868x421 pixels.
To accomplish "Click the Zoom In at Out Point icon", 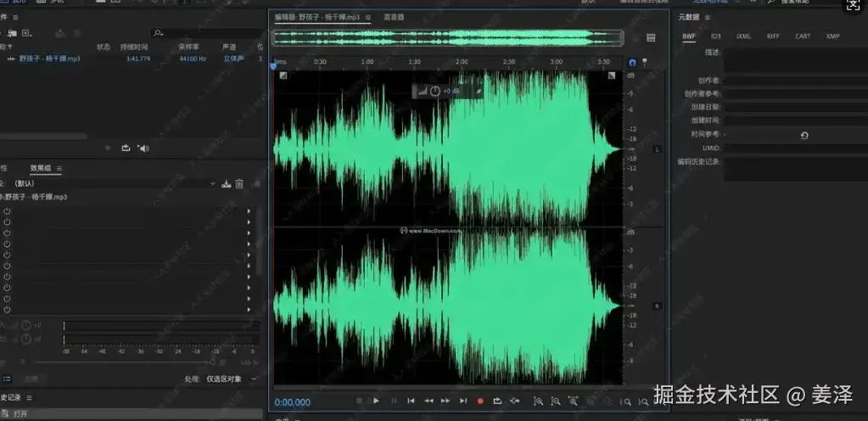I will (643, 402).
